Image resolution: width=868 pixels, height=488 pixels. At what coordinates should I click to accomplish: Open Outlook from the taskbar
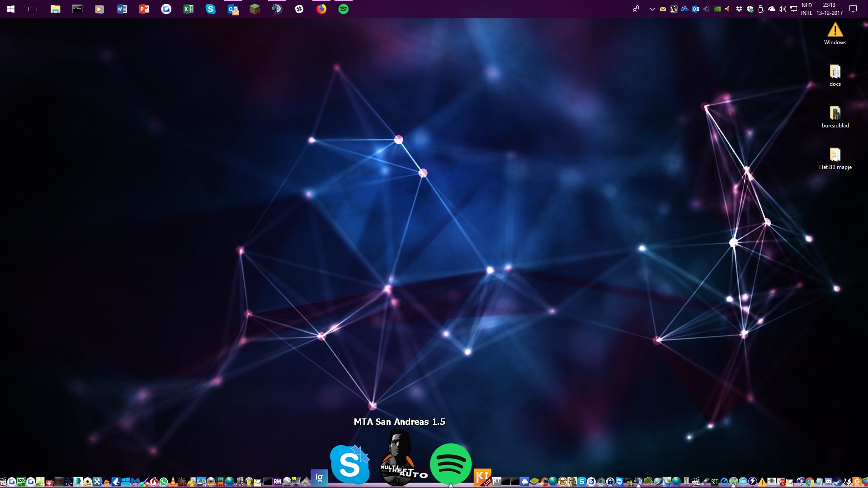pos(233,9)
